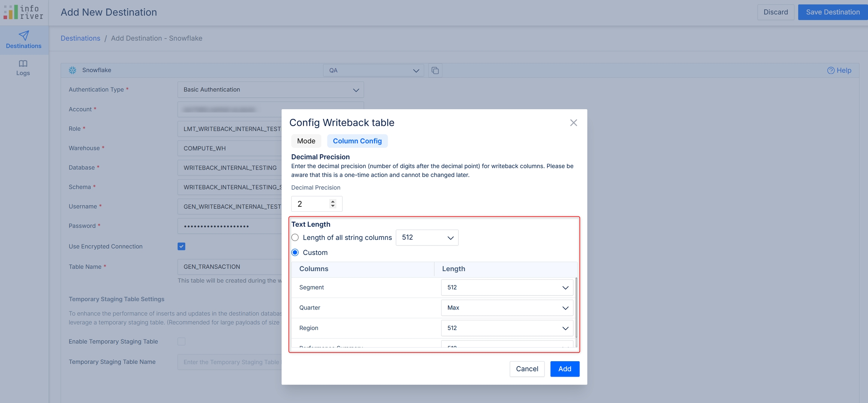This screenshot has height=403, width=868.
Task: Open Destinations in the sidebar
Action: coord(24,40)
